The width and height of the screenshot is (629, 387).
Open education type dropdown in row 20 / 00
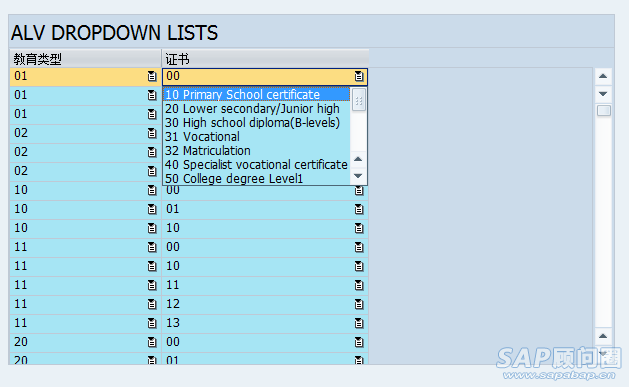(152, 342)
